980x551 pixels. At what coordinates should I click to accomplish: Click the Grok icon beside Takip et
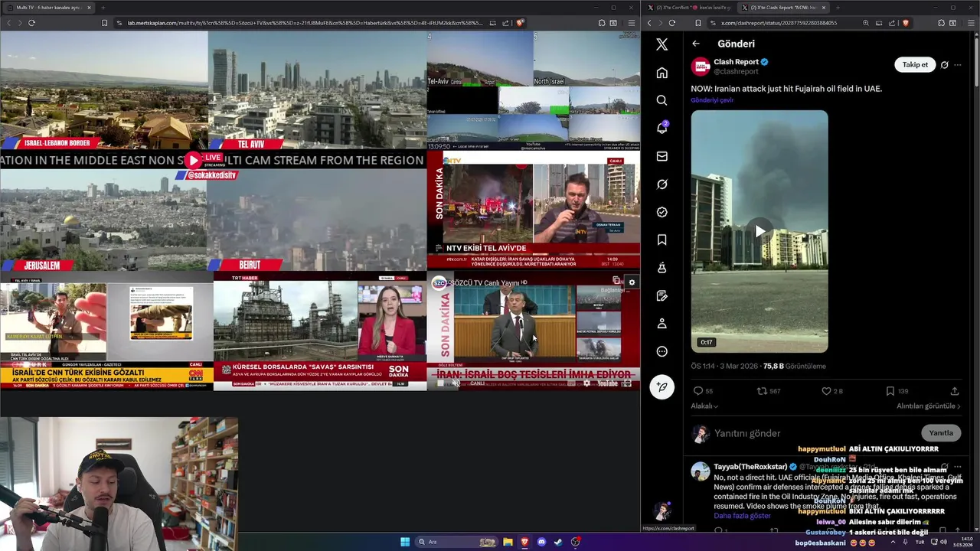tap(944, 65)
